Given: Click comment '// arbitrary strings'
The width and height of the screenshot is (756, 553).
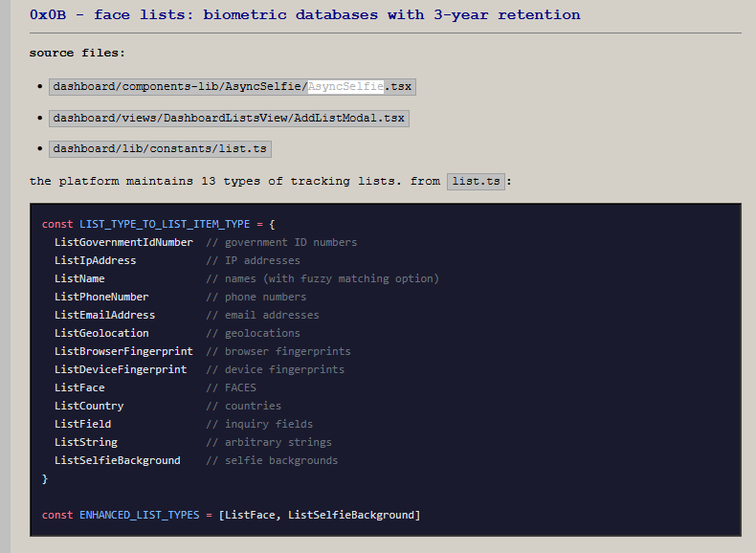Looking at the screenshot, I should [x=269, y=442].
